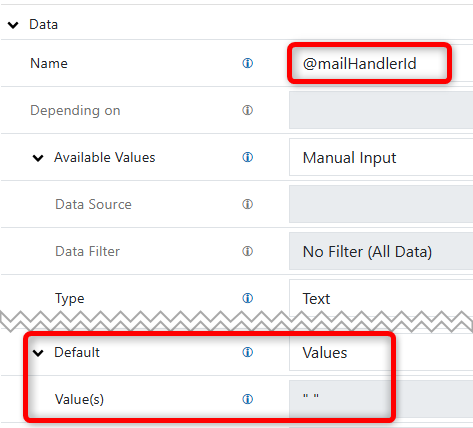Click info icon next to Data Source
The height and width of the screenshot is (428, 473).
[247, 204]
